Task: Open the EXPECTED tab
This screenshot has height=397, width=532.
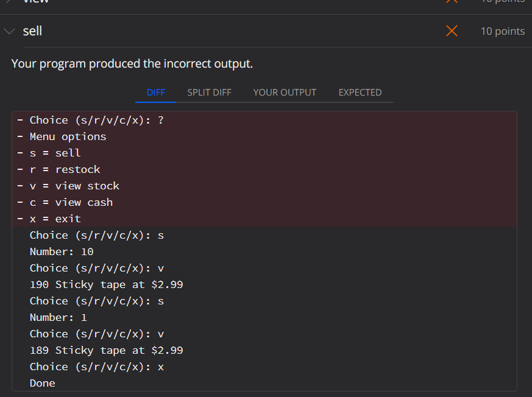Action: [360, 93]
